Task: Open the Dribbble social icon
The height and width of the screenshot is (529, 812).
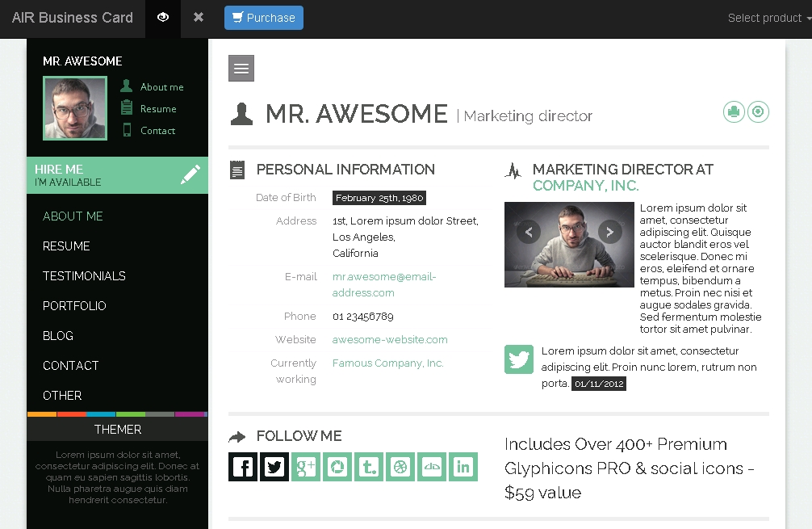Action: pyautogui.click(x=400, y=467)
